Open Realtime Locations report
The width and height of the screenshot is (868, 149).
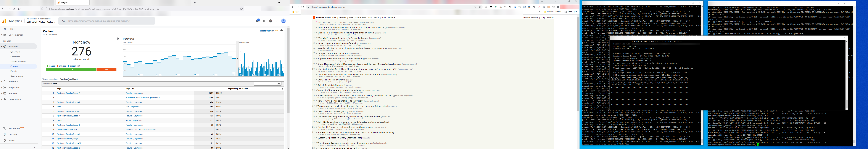point(15,56)
